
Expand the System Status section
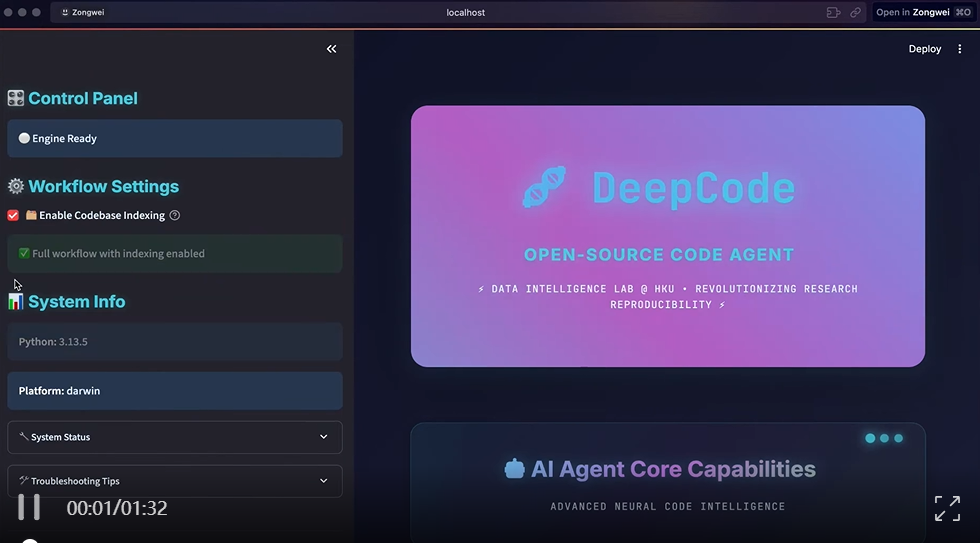coord(174,437)
